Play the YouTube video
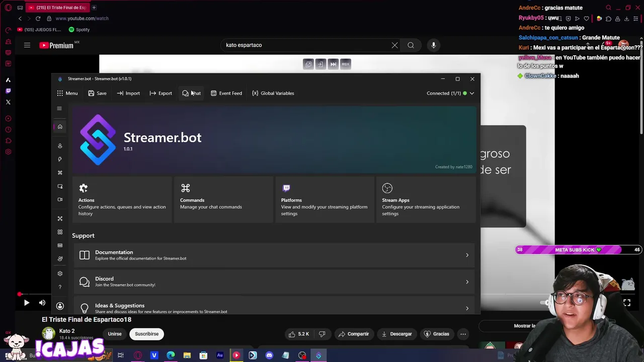644x362 pixels. pyautogui.click(x=27, y=303)
